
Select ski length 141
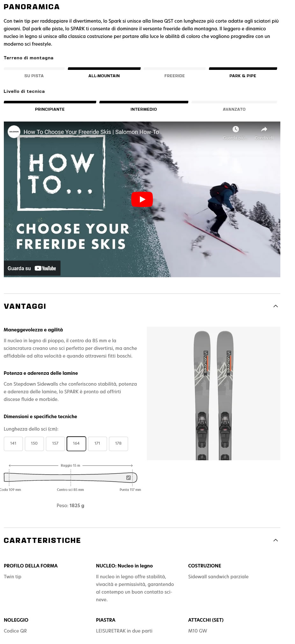13,444
